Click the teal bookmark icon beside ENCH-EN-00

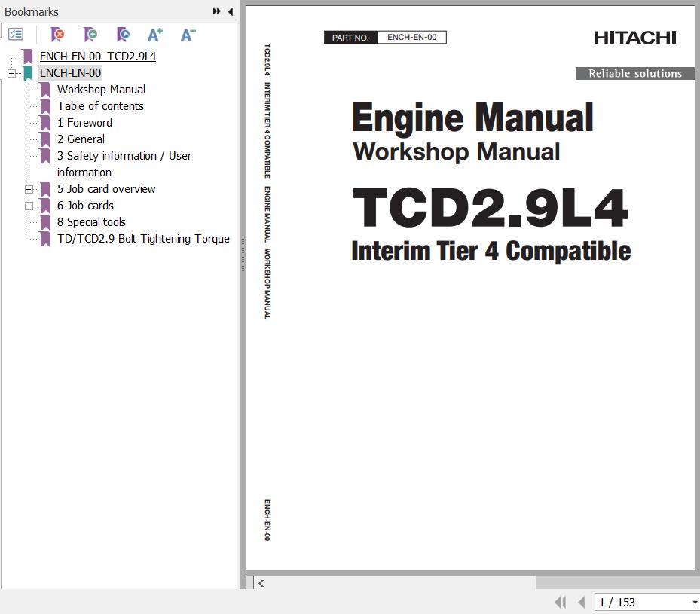28,73
